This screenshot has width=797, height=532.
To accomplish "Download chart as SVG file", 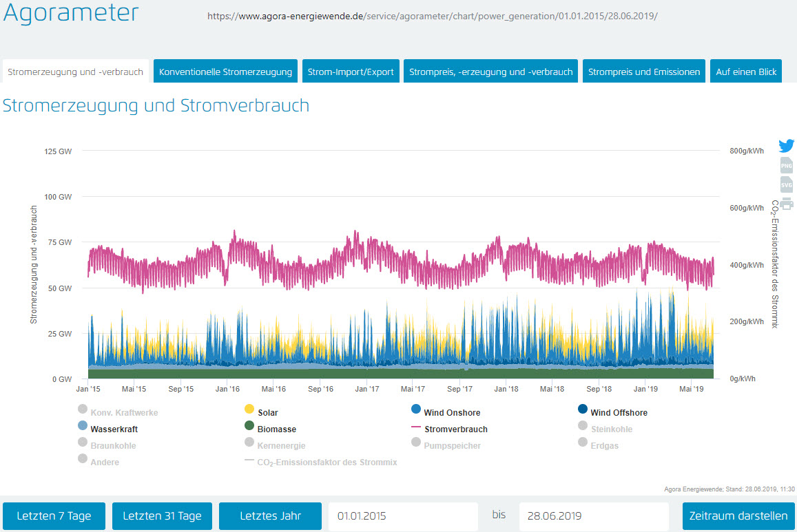I will 786,184.
